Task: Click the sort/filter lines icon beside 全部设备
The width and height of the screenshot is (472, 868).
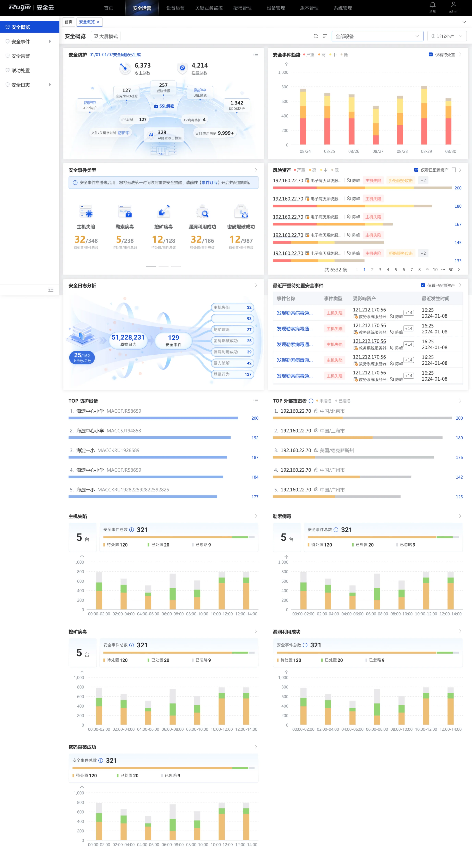Action: point(325,36)
